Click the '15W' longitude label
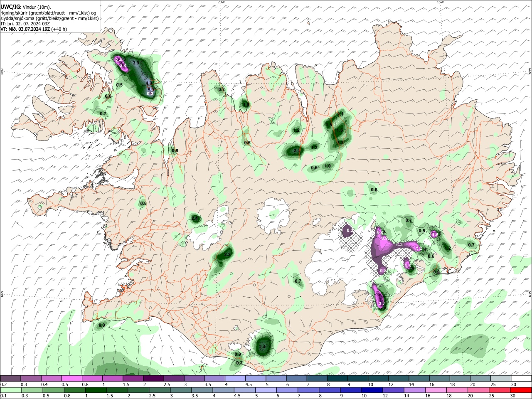Image resolution: width=532 pixels, height=399 pixels. point(440,2)
